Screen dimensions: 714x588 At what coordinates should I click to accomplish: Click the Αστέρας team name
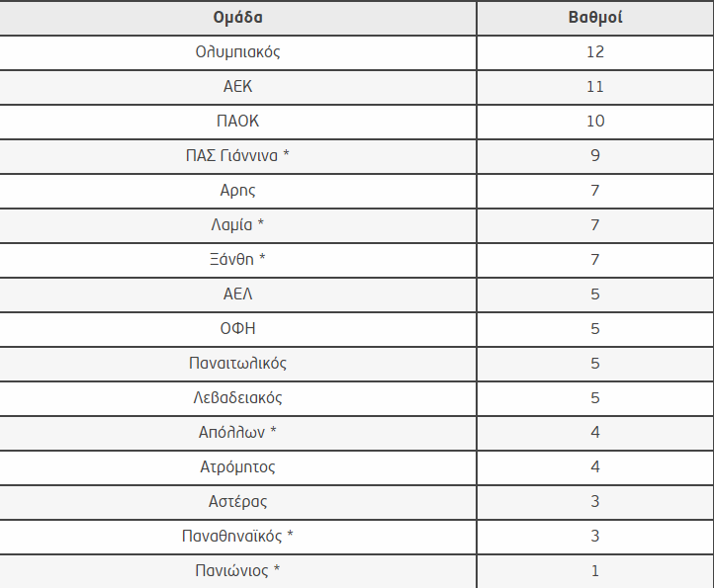[x=237, y=501]
